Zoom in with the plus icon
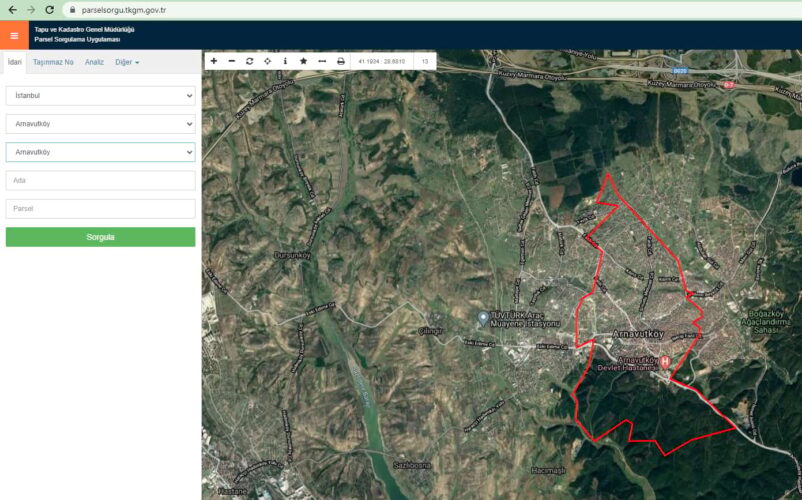Image resolution: width=802 pixels, height=500 pixels. 214,61
